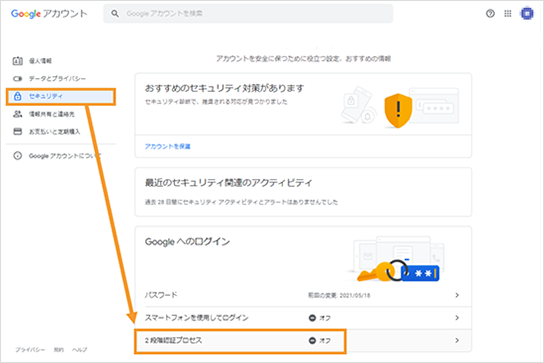
Task: Click the スマートフォンを使用してログイン off status icon
Action: click(x=312, y=318)
